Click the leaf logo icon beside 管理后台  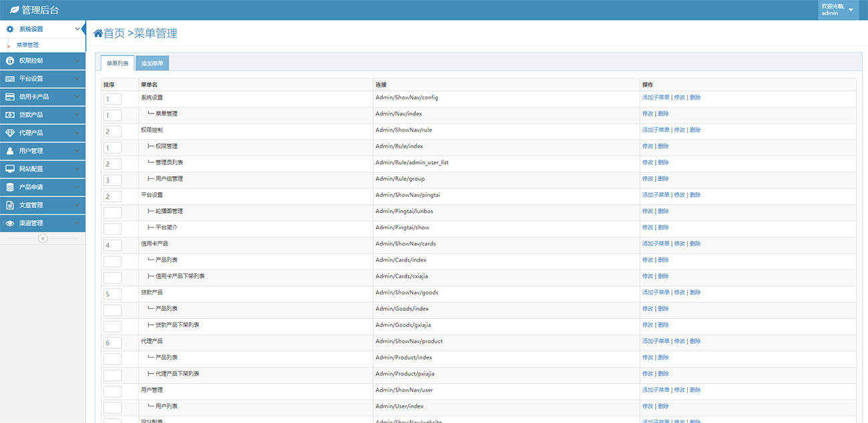[x=14, y=10]
